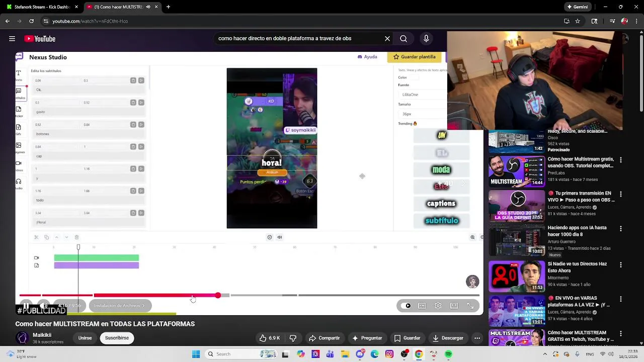Screen dimensions: 644x362
Task: Mute audio on the YouTube browser tab
Action: click(148, 7)
